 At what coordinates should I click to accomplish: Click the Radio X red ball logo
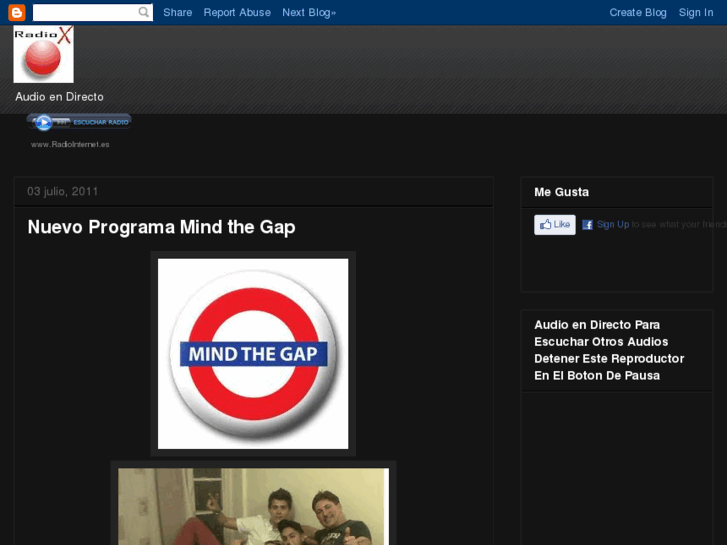coord(44,54)
